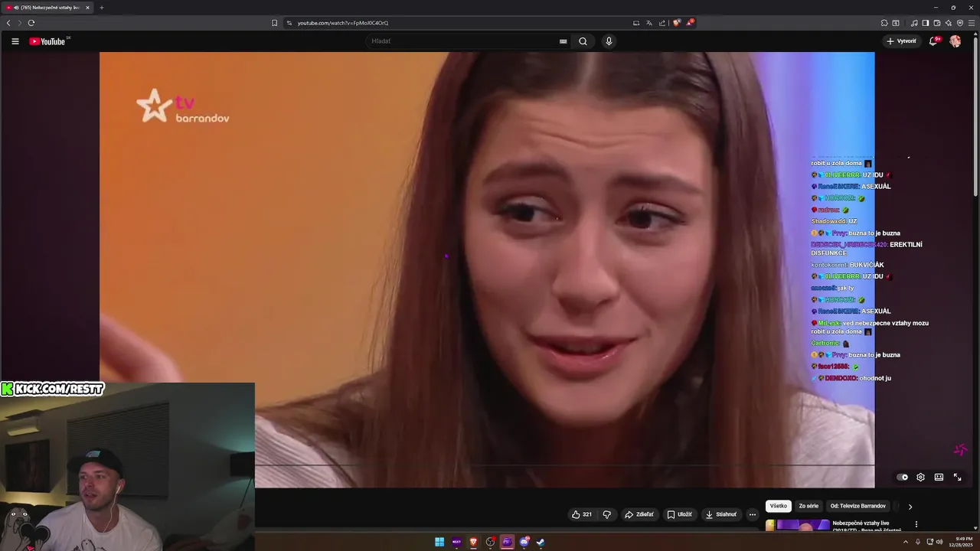Bookmark this page icon in address bar
The width and height of the screenshot is (980, 551).
(x=275, y=23)
